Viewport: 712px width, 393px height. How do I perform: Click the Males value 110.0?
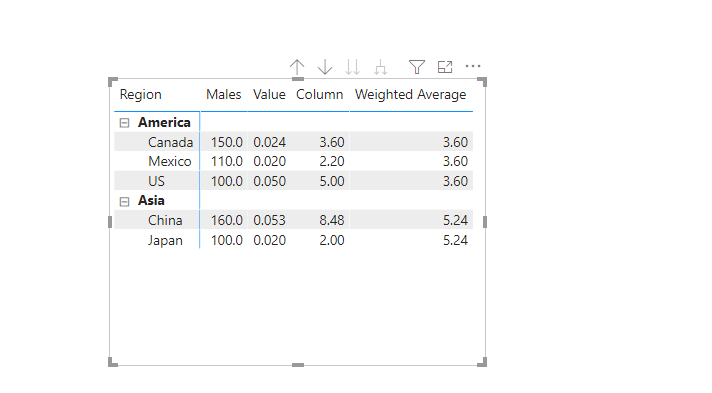227,161
